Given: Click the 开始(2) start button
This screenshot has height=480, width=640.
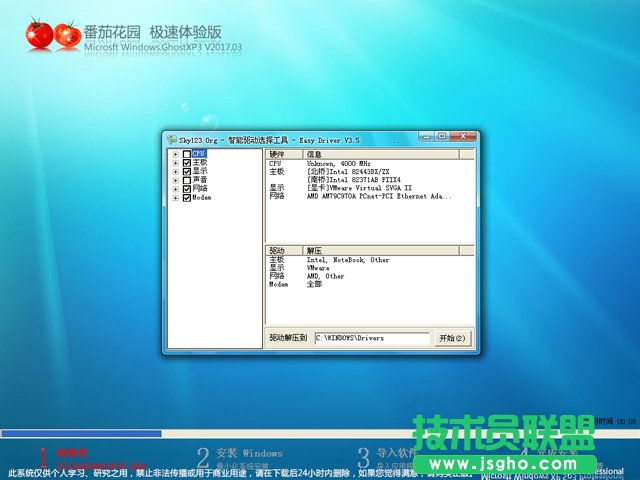Looking at the screenshot, I should 452,338.
